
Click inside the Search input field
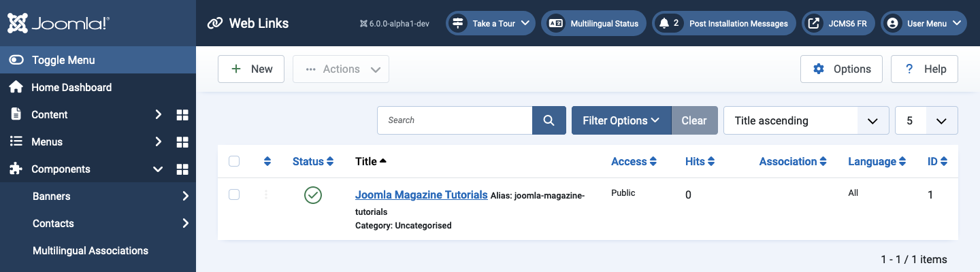pyautogui.click(x=455, y=120)
